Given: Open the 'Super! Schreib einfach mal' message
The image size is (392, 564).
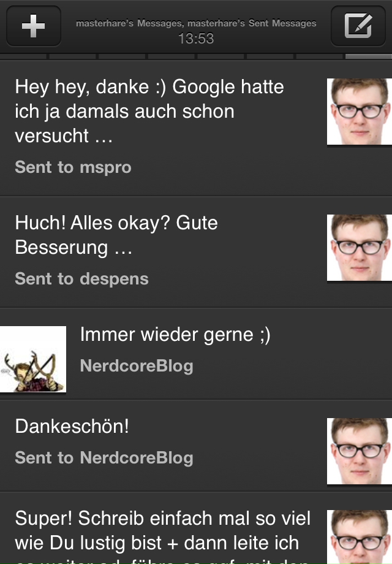Looking at the screenshot, I should click(x=163, y=536).
